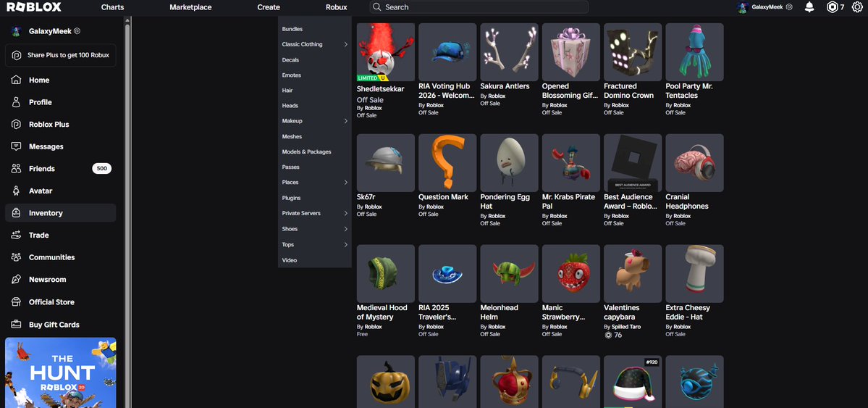The width and height of the screenshot is (868, 408).
Task: Expand the Tops submenu arrow
Action: 345,244
